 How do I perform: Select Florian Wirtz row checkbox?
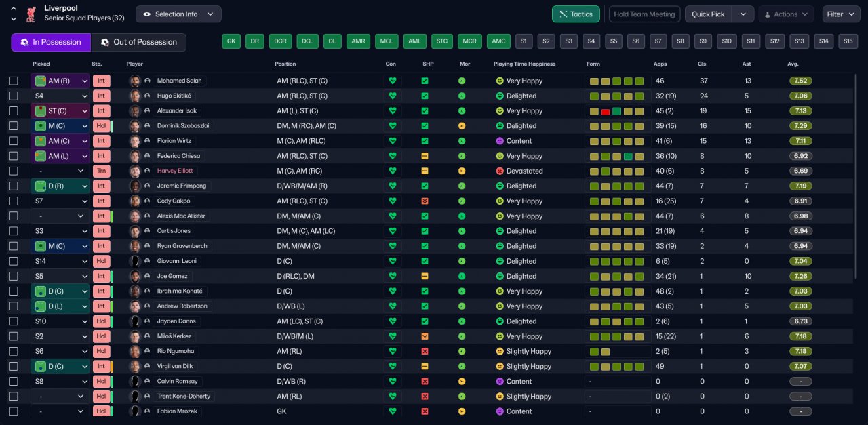click(14, 141)
